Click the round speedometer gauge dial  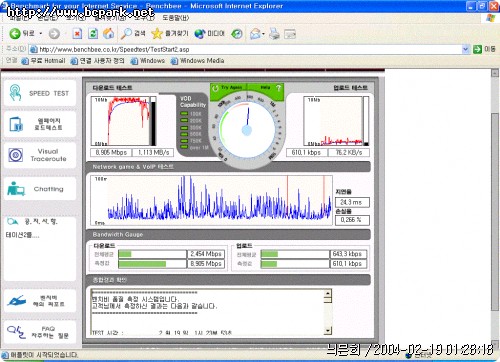coord(247,130)
